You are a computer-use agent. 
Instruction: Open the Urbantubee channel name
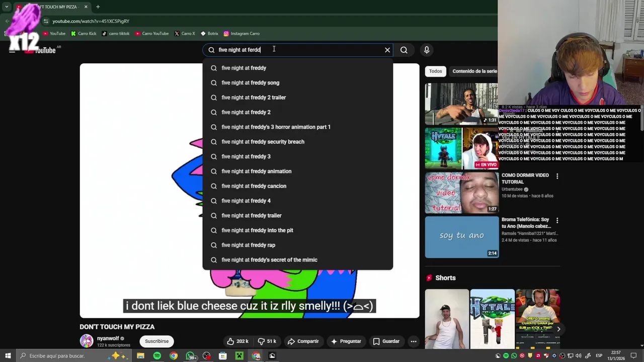pyautogui.click(x=512, y=190)
